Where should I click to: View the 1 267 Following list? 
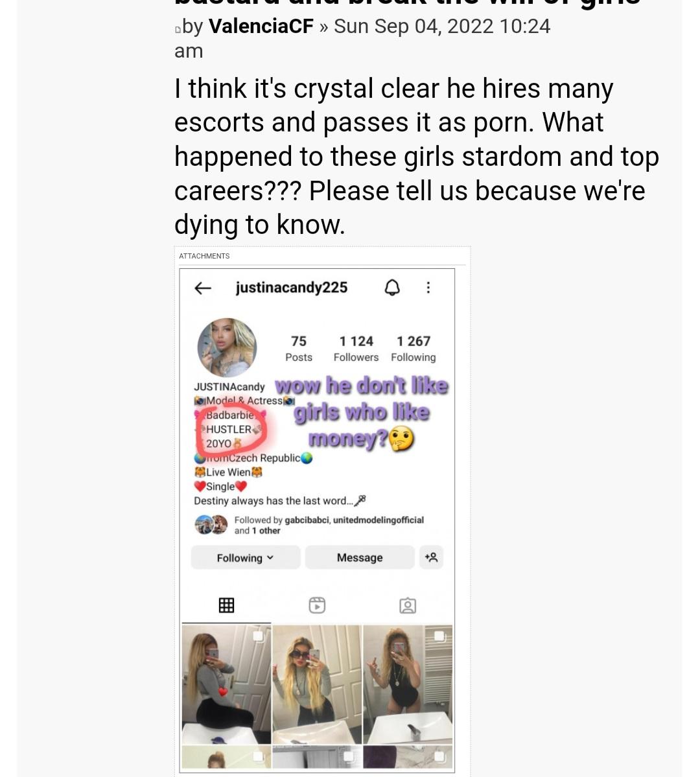tap(414, 348)
